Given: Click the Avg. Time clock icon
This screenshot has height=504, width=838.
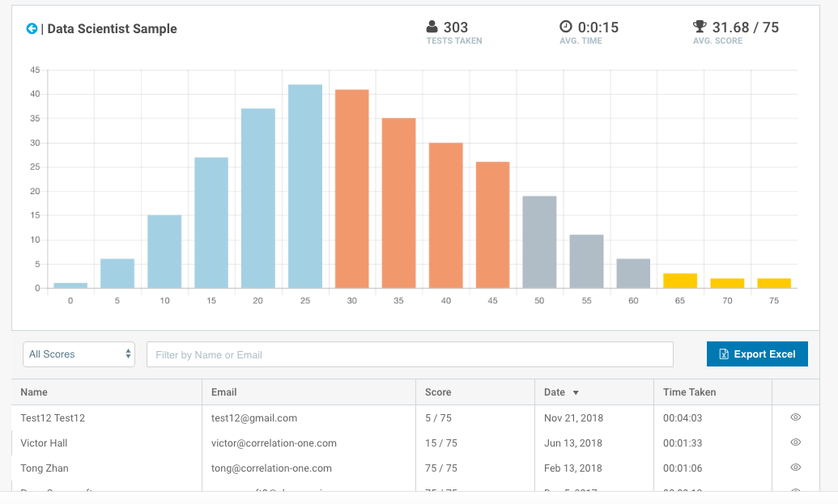Looking at the screenshot, I should pos(566,27).
